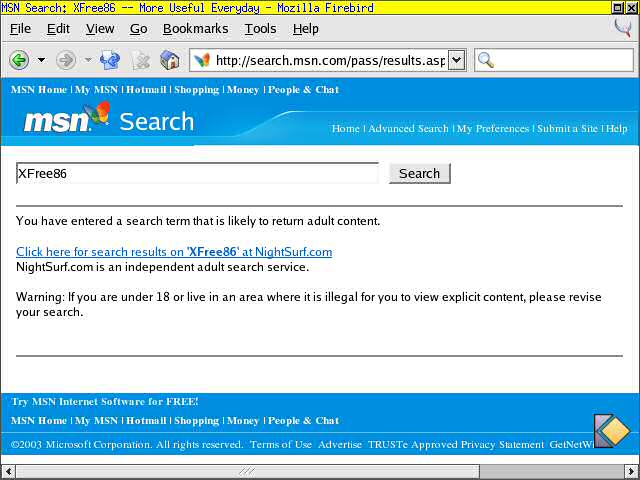Click the Stop loading icon
The height and width of the screenshot is (480, 640).
click(140, 60)
